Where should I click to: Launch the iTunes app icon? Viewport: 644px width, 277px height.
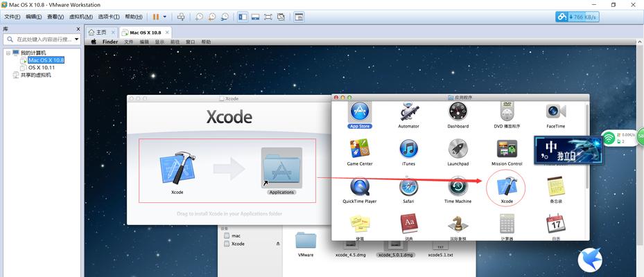pos(409,149)
